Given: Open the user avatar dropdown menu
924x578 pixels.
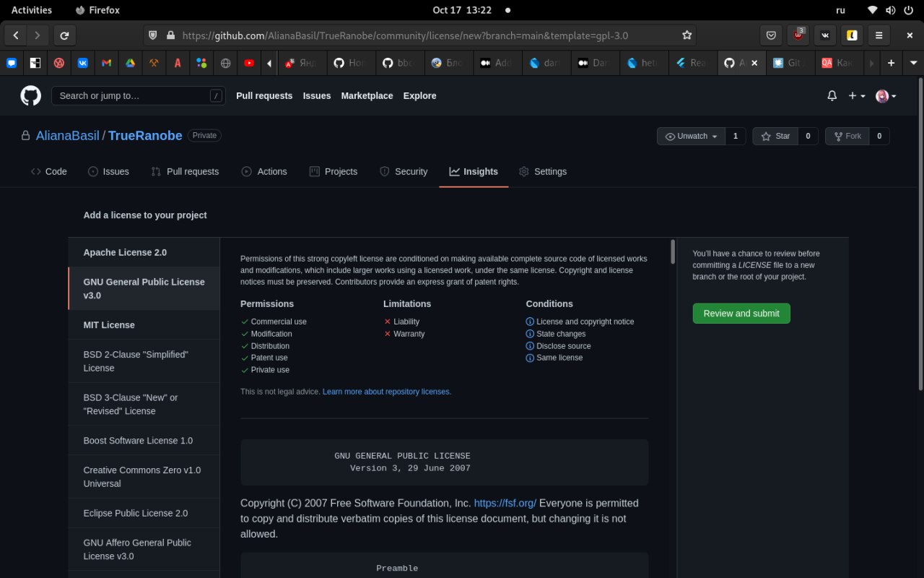Looking at the screenshot, I should tap(886, 95).
